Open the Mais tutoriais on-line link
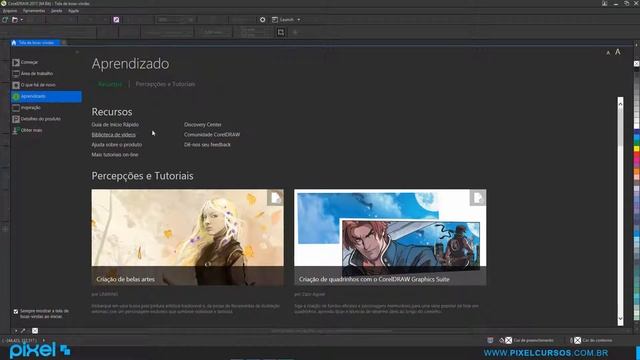The width and height of the screenshot is (640, 360). 115,155
